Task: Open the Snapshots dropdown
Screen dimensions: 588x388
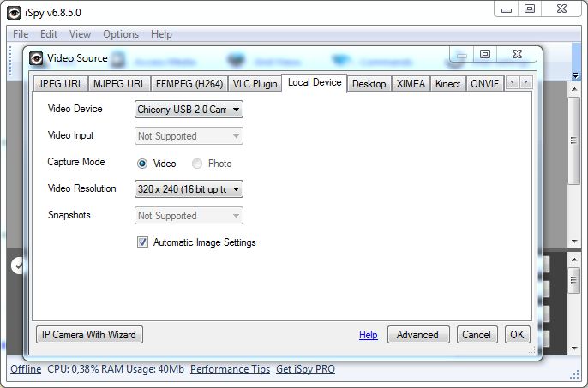Action: (x=189, y=216)
